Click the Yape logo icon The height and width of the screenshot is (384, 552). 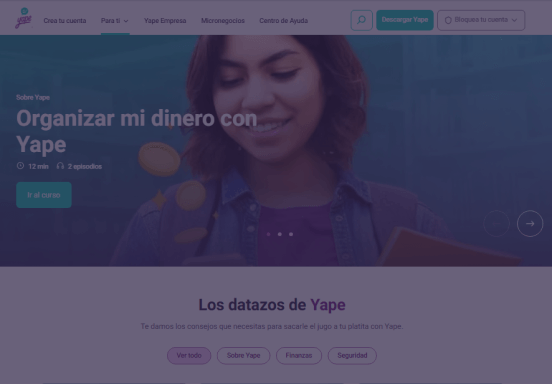point(24,18)
